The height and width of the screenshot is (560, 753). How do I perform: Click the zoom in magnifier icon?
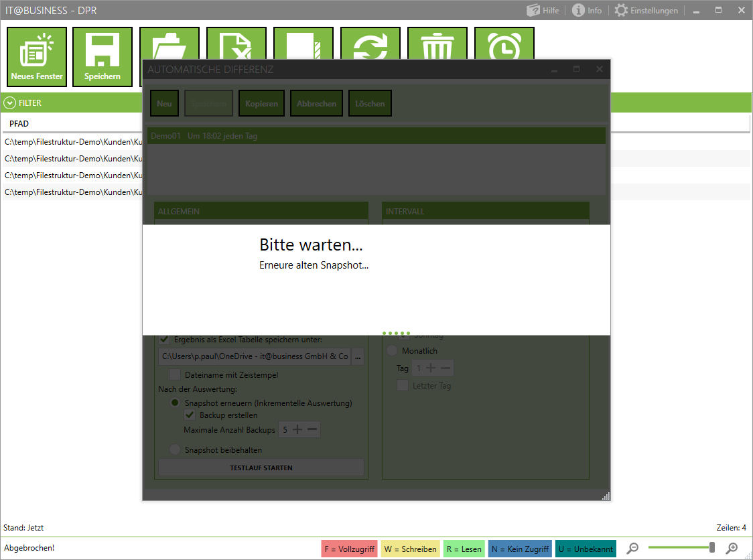(x=732, y=549)
